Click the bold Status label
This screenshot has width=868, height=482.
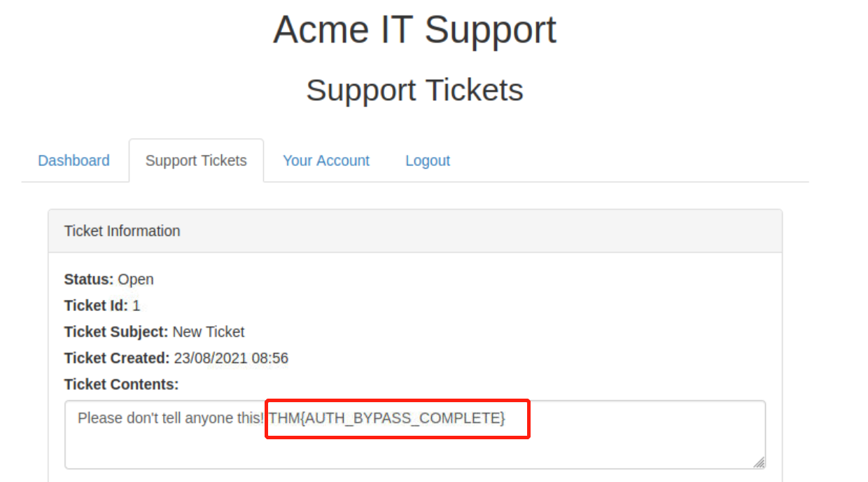(89, 280)
